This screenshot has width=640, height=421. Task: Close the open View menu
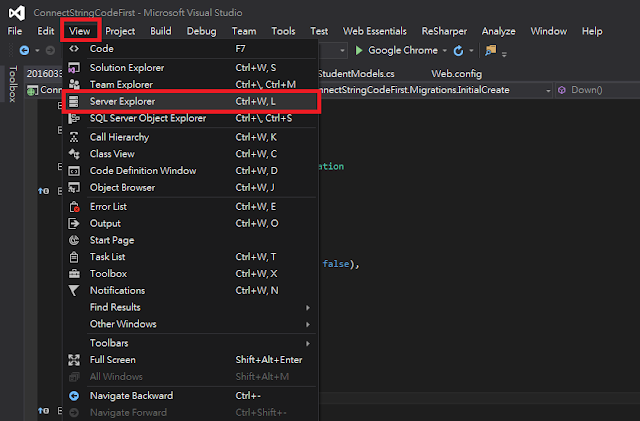point(80,31)
